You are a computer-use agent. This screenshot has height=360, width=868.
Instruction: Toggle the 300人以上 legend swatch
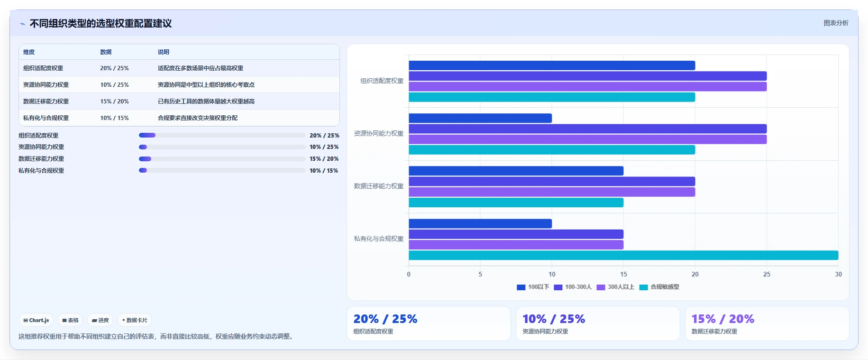click(x=601, y=287)
